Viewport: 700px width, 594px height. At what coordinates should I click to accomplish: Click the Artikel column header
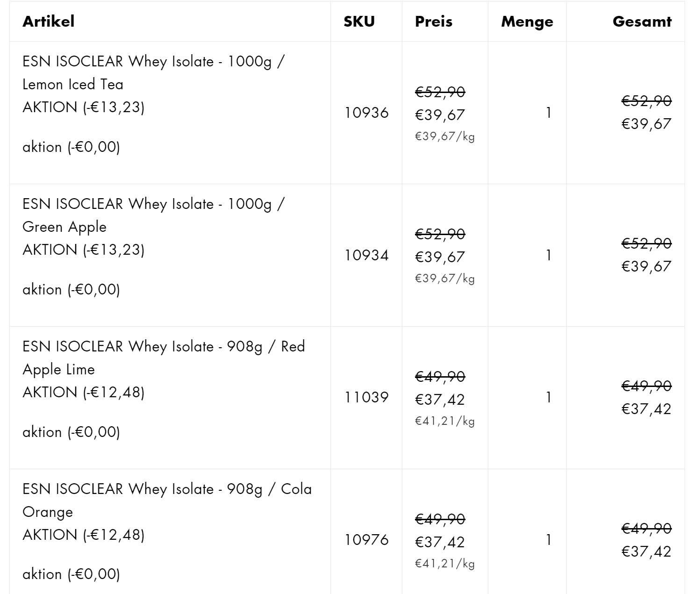49,21
